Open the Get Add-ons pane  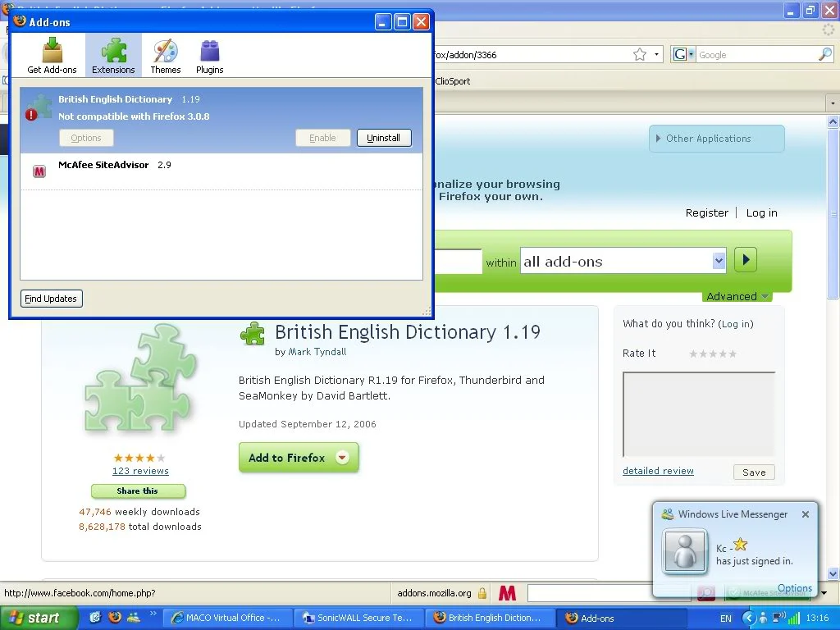52,55
